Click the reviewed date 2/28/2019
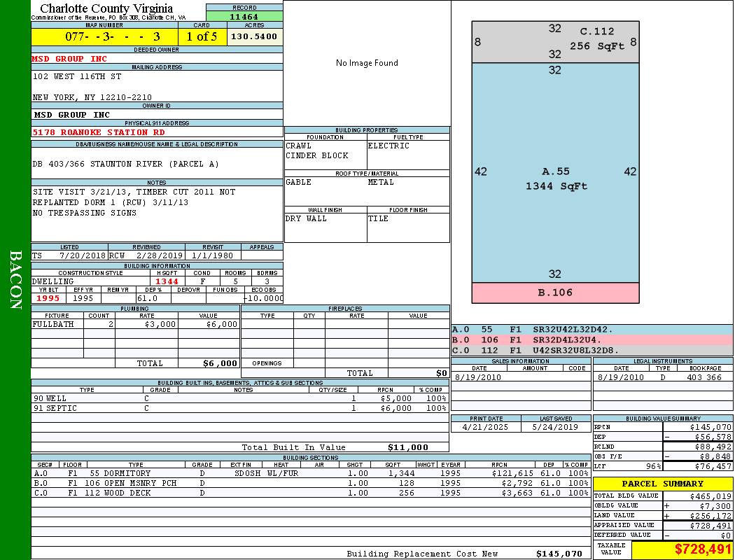 (160, 256)
